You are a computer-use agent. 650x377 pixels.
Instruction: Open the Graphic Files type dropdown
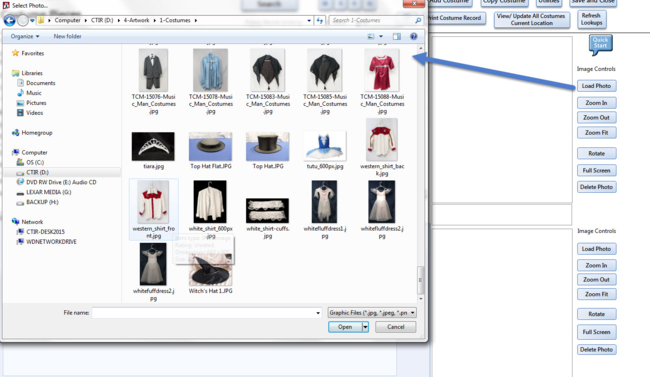[x=372, y=313]
